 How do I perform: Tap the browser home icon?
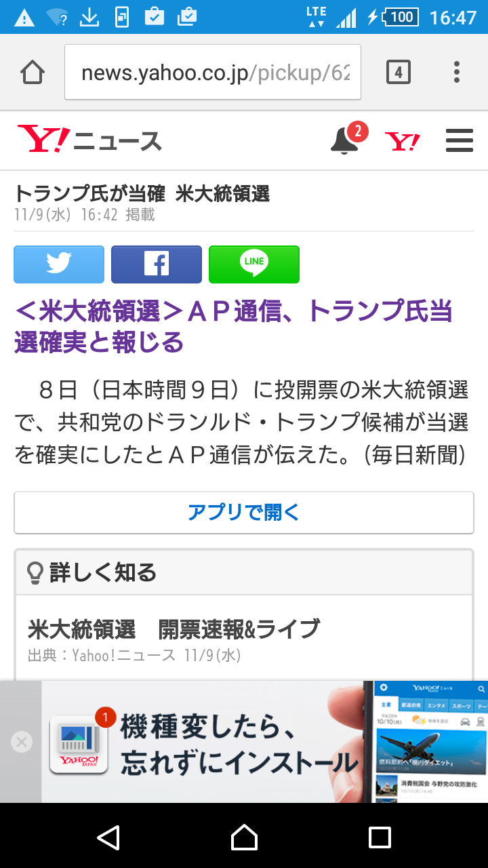(33, 72)
